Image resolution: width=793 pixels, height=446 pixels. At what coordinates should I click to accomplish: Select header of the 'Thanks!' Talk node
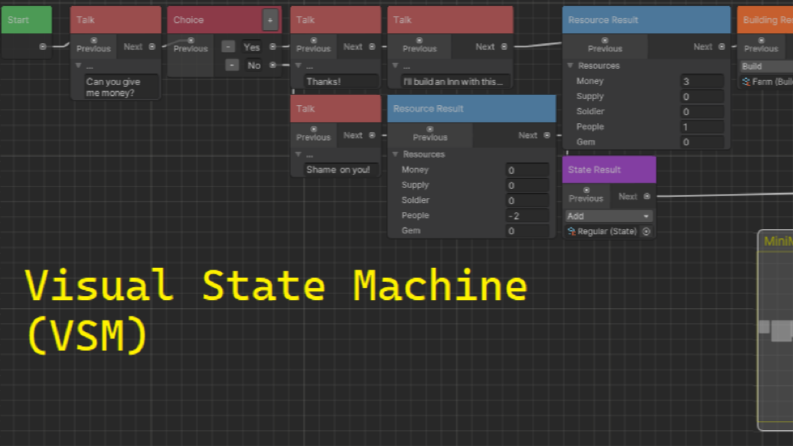coord(335,20)
